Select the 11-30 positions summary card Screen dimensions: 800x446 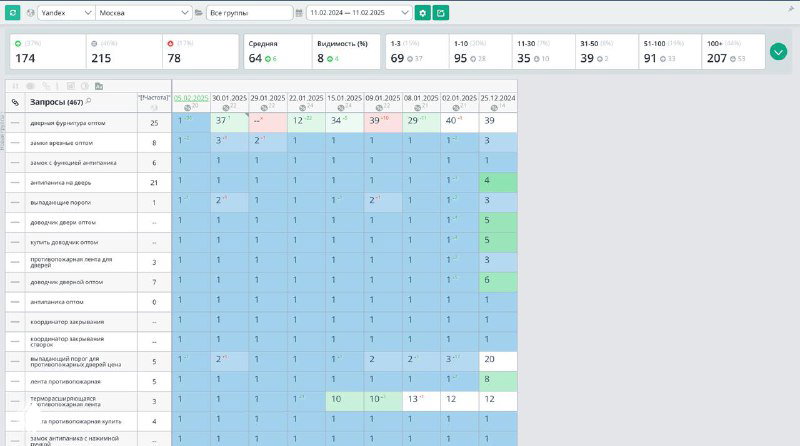point(544,52)
